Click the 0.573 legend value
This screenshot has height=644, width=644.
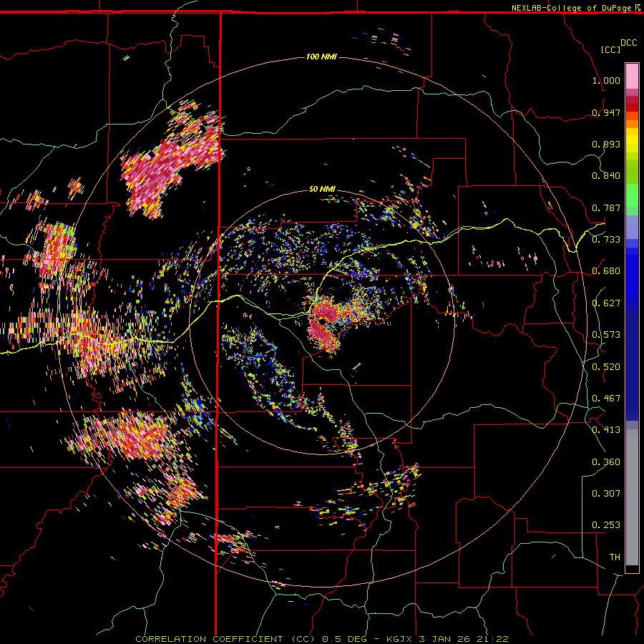[x=606, y=335]
